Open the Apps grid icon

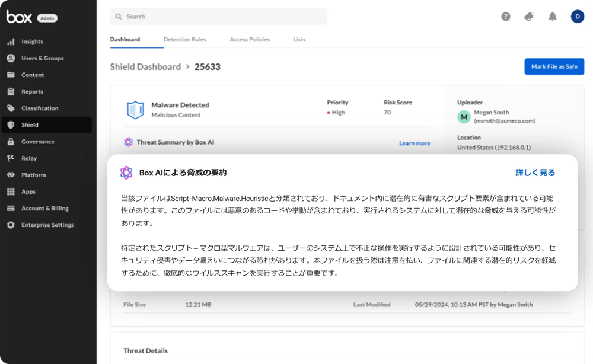[11, 191]
